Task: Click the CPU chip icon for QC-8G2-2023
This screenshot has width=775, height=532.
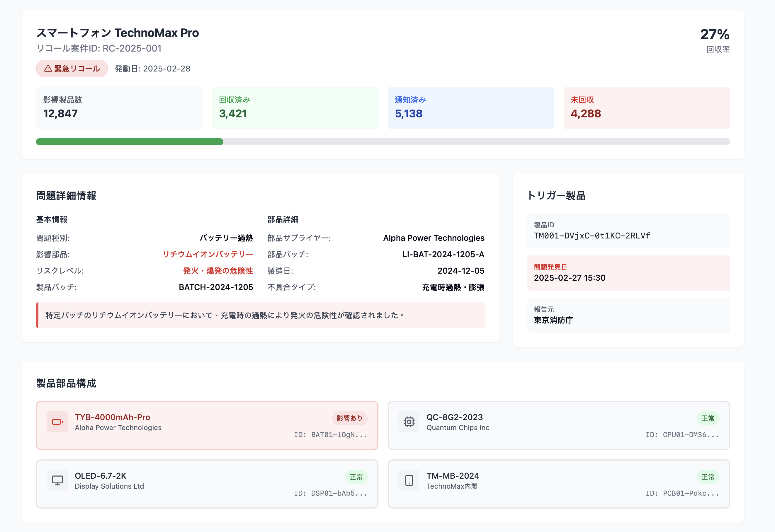Action: tap(409, 422)
